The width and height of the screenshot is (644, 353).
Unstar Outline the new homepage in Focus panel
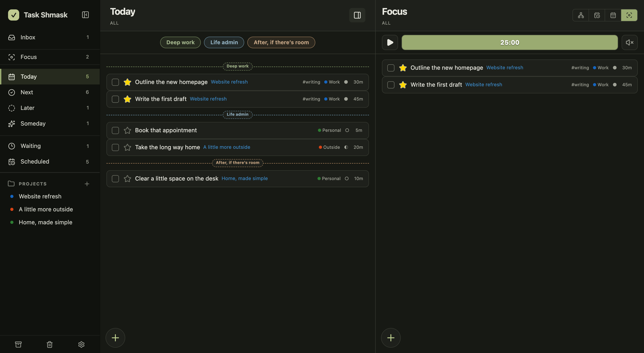(x=403, y=68)
